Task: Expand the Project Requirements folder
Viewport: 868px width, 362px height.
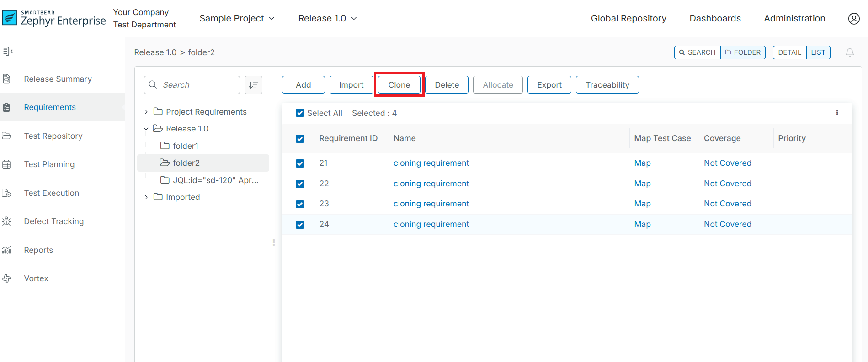Action: [146, 112]
